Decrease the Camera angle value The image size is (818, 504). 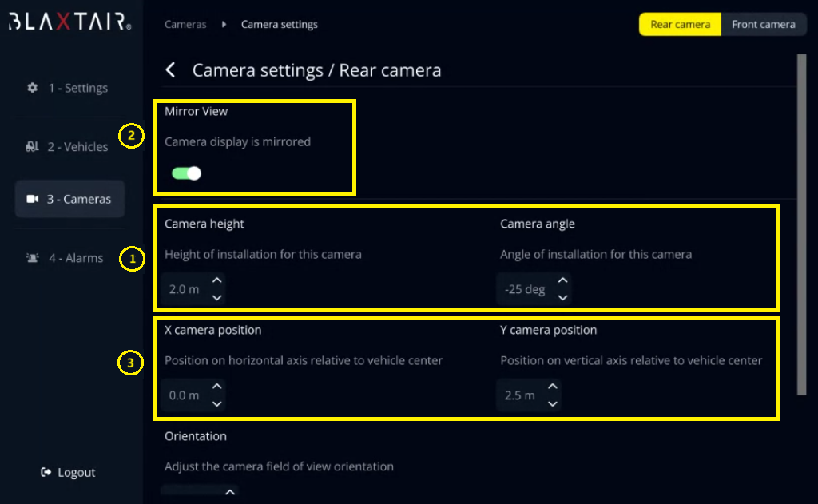pos(562,298)
